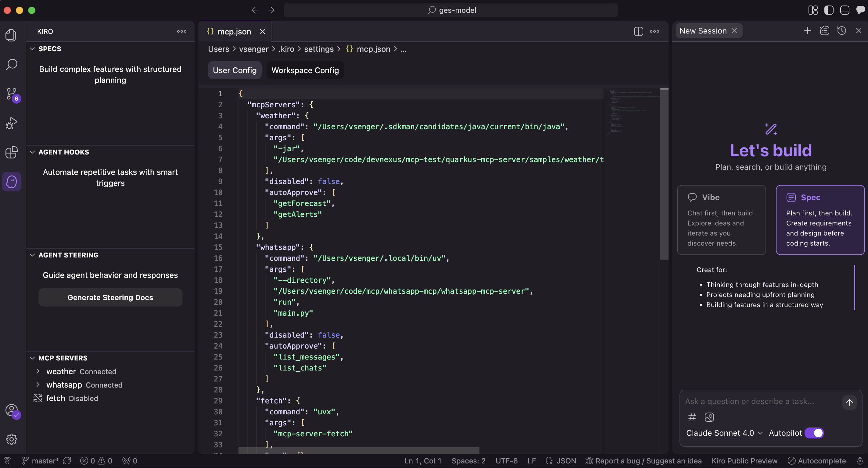Select the mcp.json editor tab
The height and width of the screenshot is (468, 868).
[x=234, y=32]
